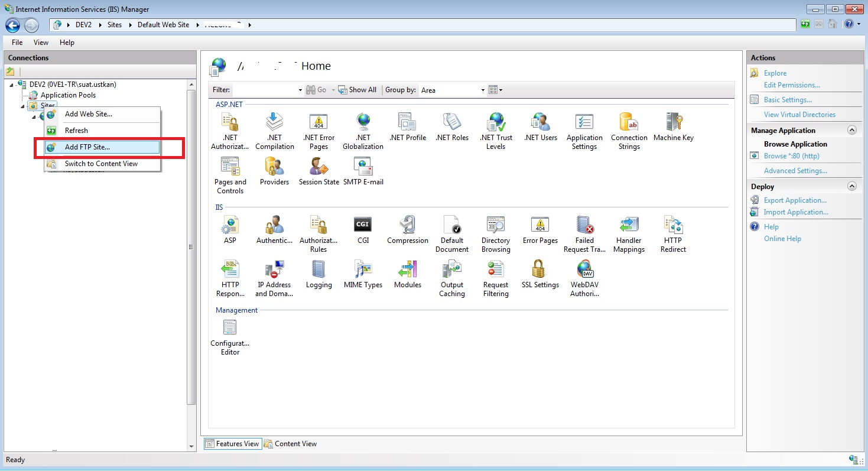Open the Failed Request Tracing Rules feature

pos(584,234)
